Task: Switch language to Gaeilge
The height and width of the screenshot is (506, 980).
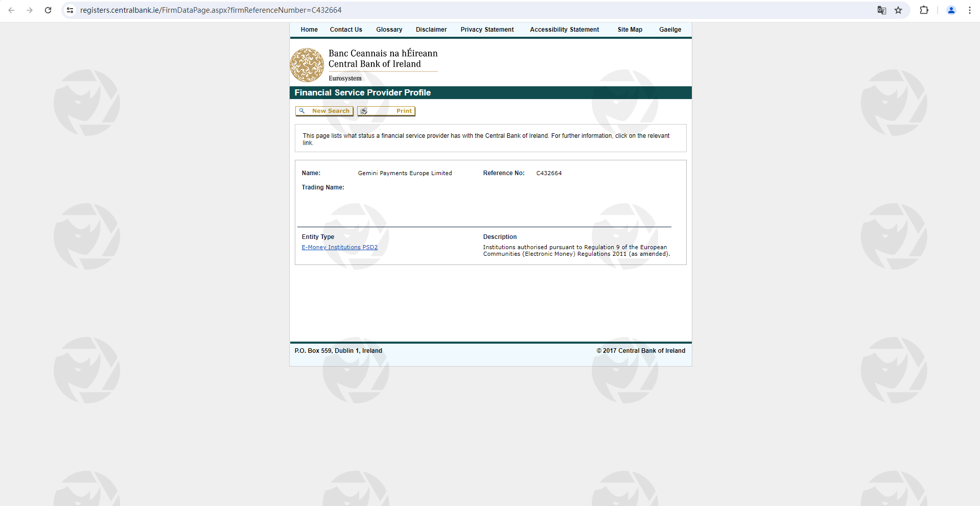Action: click(670, 30)
